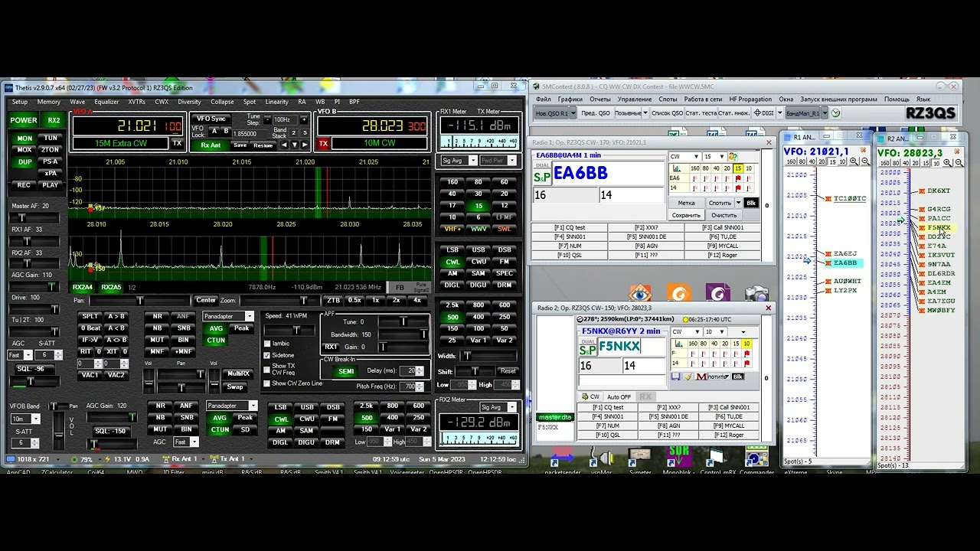Open the Equalizer menu

point(106,102)
